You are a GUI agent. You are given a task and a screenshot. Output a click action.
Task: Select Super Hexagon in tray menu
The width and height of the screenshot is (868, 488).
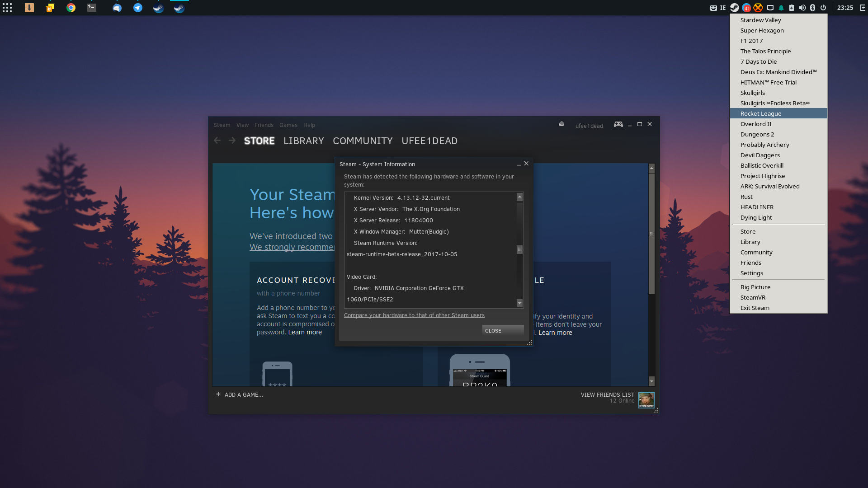[x=778, y=30]
